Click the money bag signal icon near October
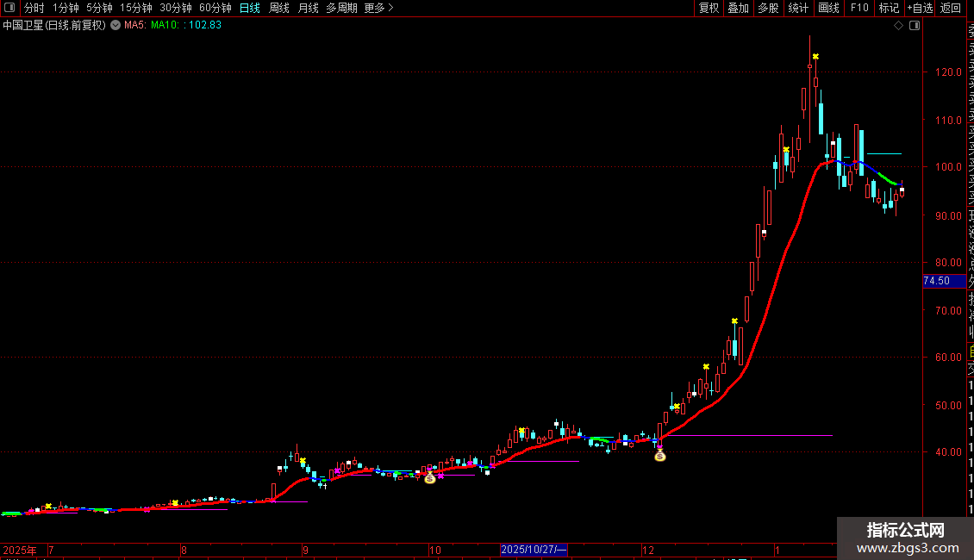The height and width of the screenshot is (560, 974). coord(430,477)
